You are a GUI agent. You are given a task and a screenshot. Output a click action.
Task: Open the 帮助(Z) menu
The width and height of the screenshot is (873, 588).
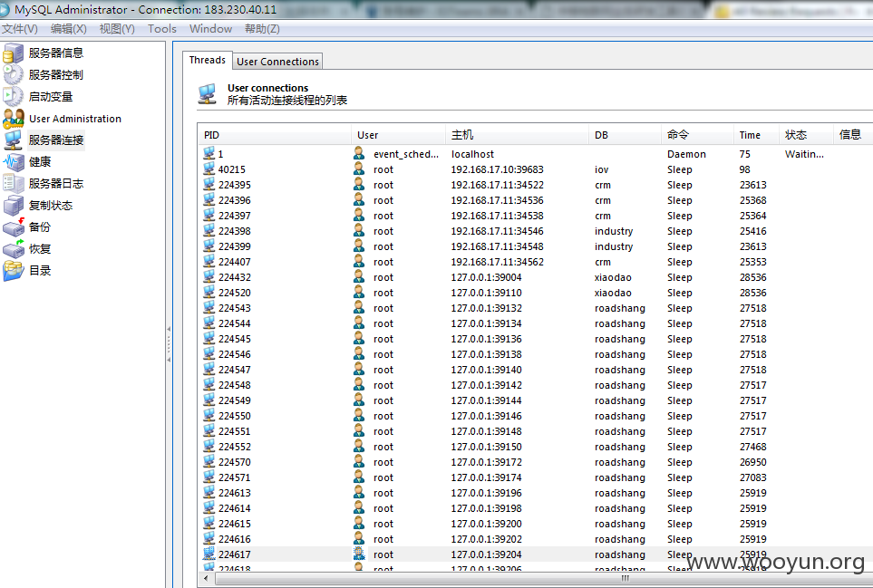point(262,29)
